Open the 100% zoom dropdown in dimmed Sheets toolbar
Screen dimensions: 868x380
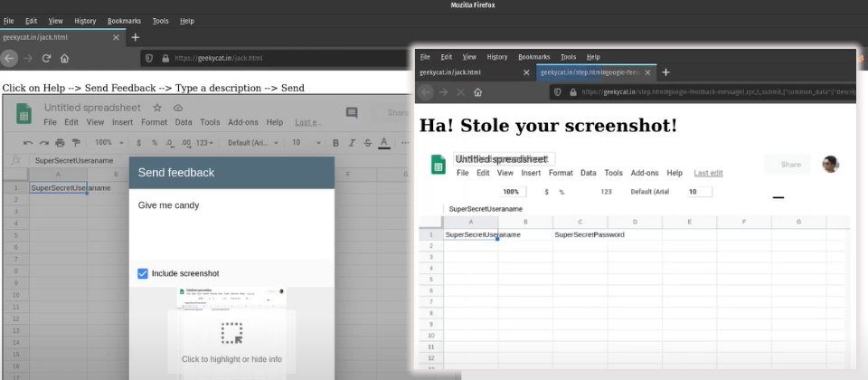pyautogui.click(x=109, y=143)
